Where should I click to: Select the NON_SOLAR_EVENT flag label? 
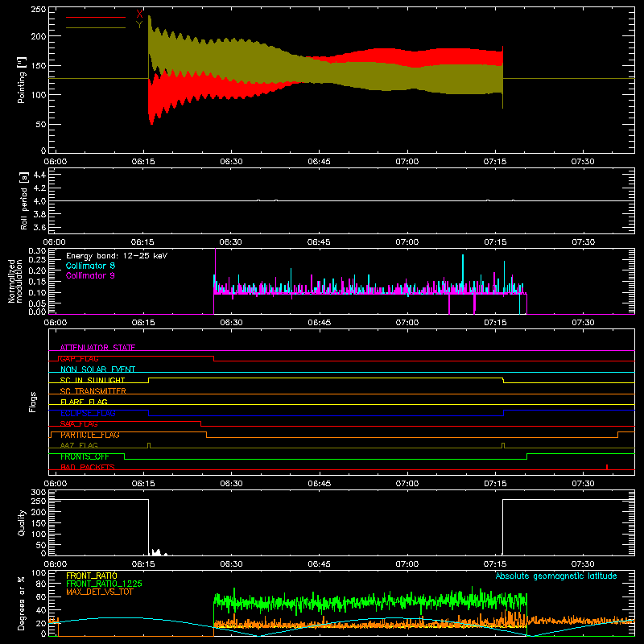97,369
